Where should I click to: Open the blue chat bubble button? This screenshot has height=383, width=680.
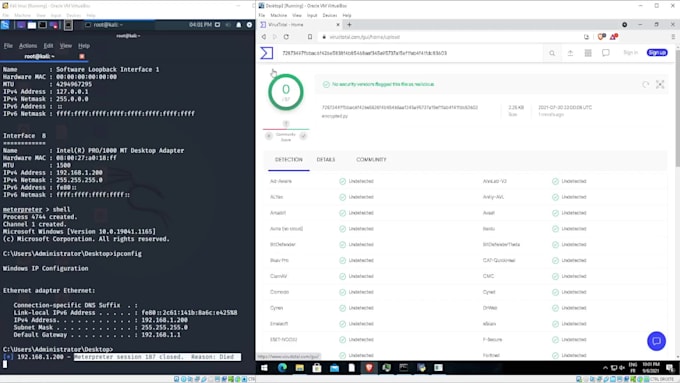click(x=657, y=341)
